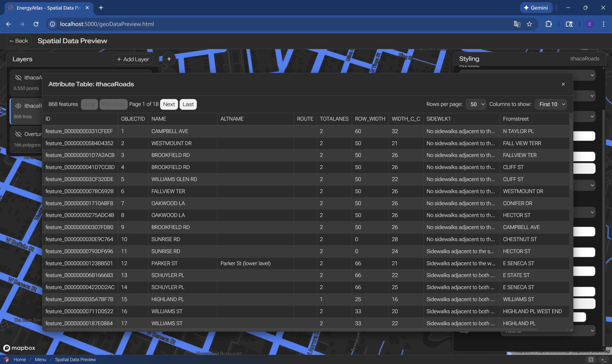Open Rows per page dropdown
612x364 pixels.
(x=476, y=104)
